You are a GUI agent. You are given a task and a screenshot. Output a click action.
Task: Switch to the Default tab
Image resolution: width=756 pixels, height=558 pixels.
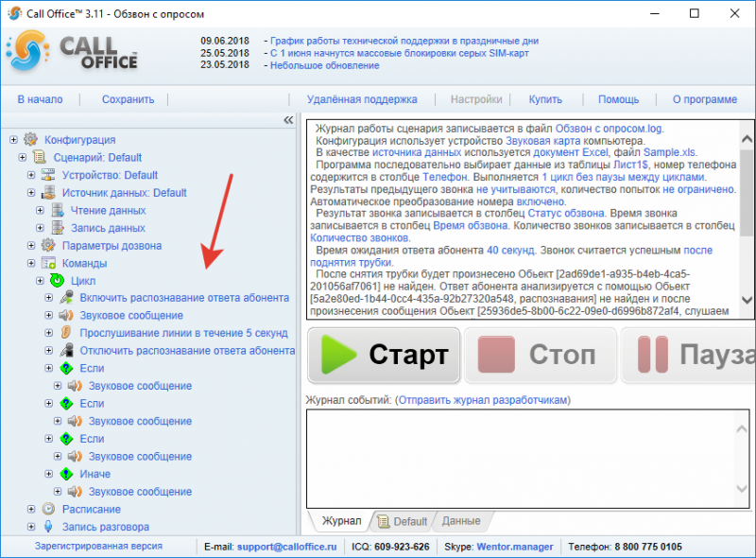[x=404, y=521]
